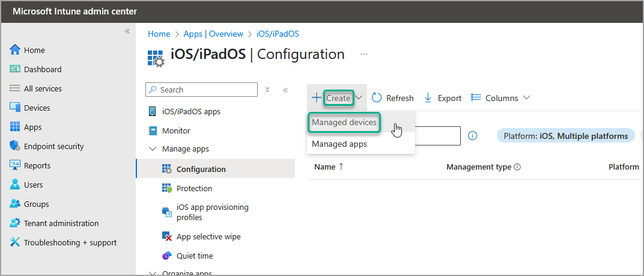Collapse the Manage apps section
Viewport: 644px width, 276px height.
point(153,149)
